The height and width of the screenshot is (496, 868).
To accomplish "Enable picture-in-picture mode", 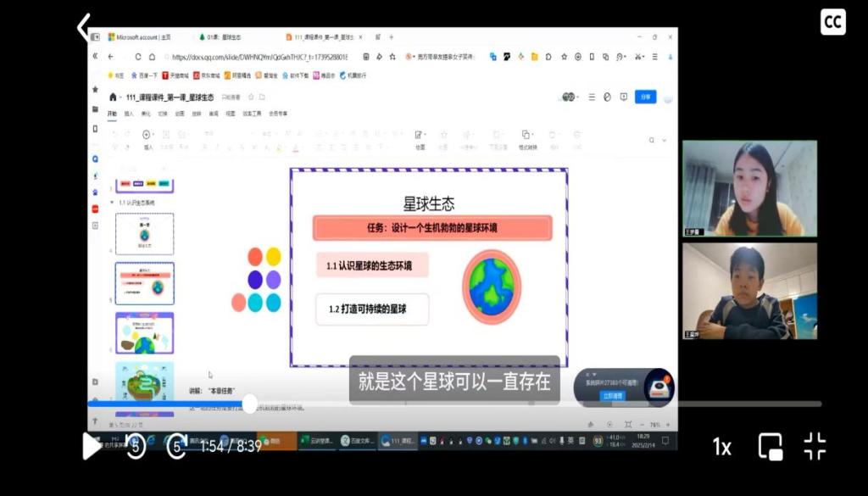I will coord(770,446).
